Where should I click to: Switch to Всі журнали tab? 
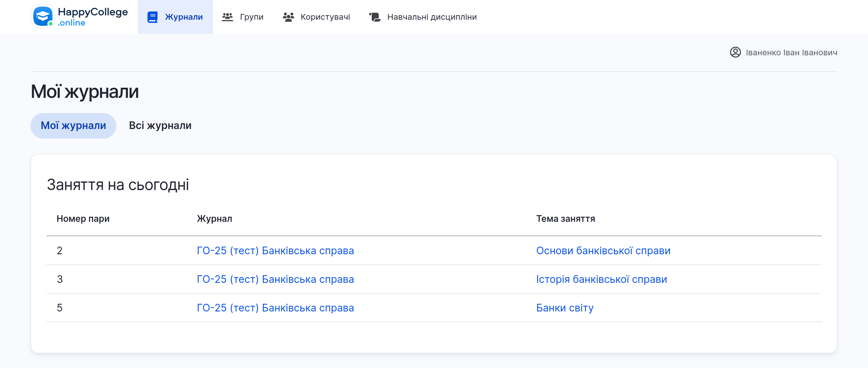(160, 125)
